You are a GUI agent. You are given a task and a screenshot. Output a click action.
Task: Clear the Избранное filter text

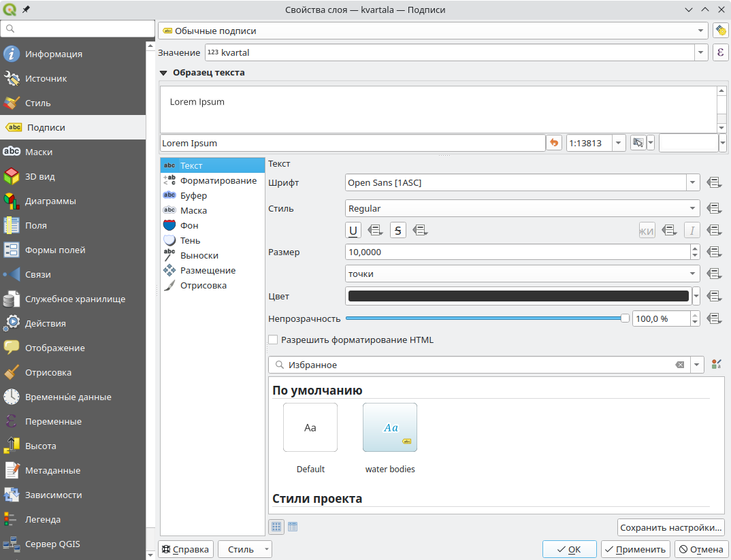click(x=680, y=365)
